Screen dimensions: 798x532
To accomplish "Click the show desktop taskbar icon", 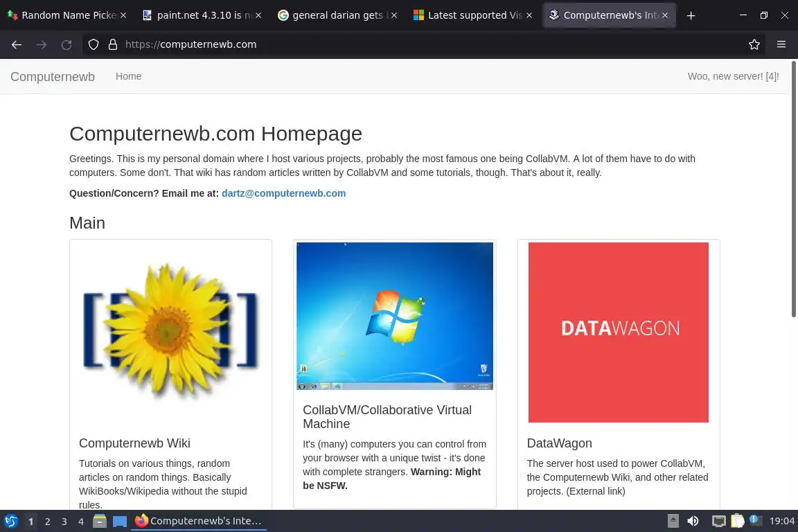I will [120, 522].
